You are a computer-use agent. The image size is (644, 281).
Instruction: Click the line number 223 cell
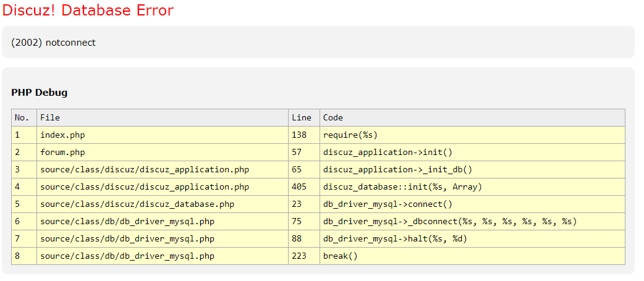point(304,256)
